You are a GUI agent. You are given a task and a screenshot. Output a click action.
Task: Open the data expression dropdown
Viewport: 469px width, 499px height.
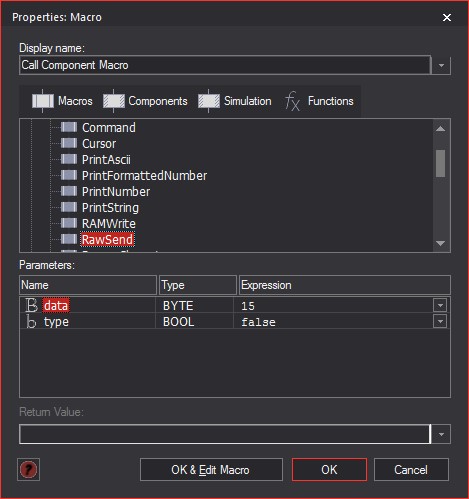point(440,305)
